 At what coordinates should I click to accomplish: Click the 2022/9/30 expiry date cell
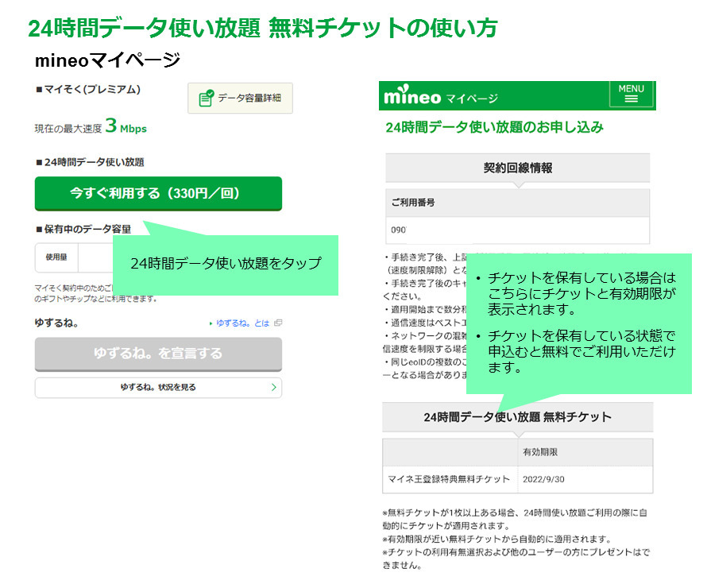tap(543, 480)
